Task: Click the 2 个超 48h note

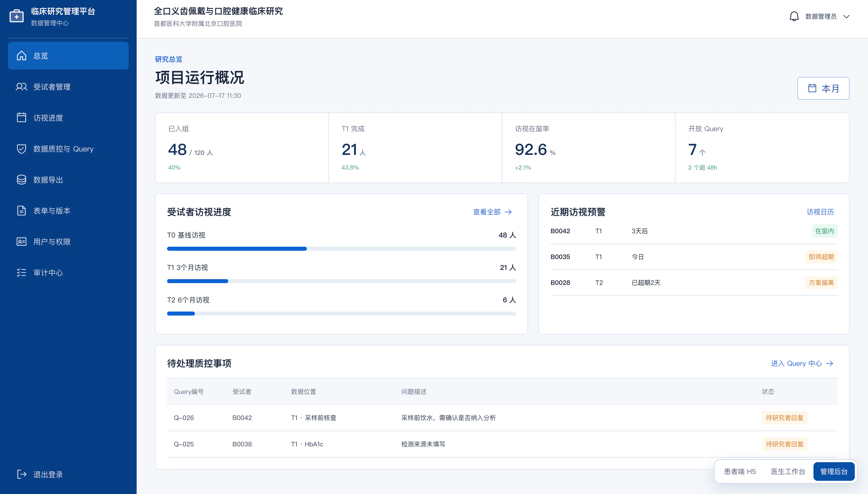Action: [702, 167]
